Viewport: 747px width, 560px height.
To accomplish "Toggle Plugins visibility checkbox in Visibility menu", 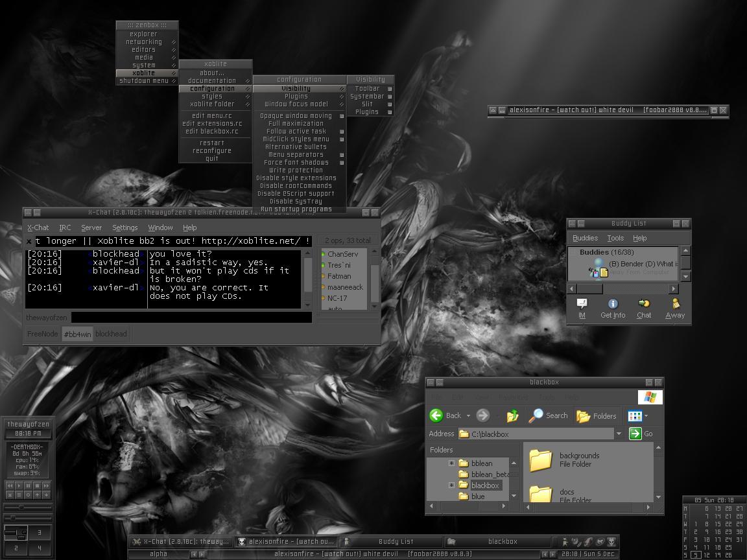I will tap(390, 112).
